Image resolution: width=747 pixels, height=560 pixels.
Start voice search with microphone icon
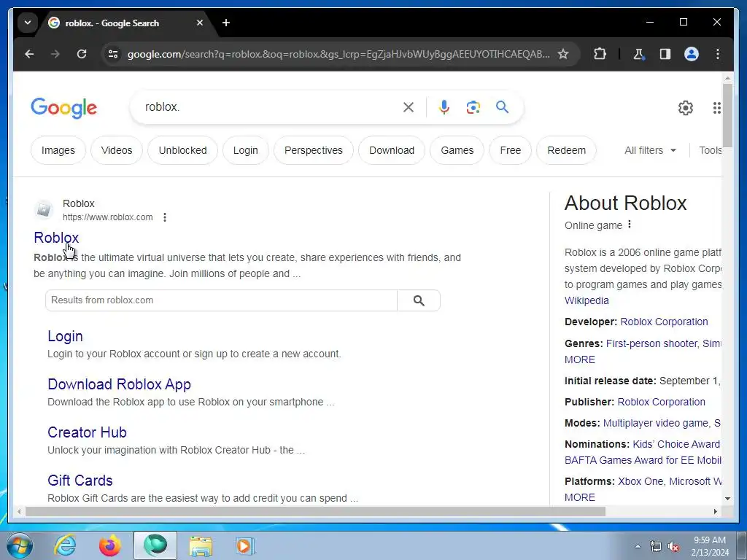click(x=444, y=108)
